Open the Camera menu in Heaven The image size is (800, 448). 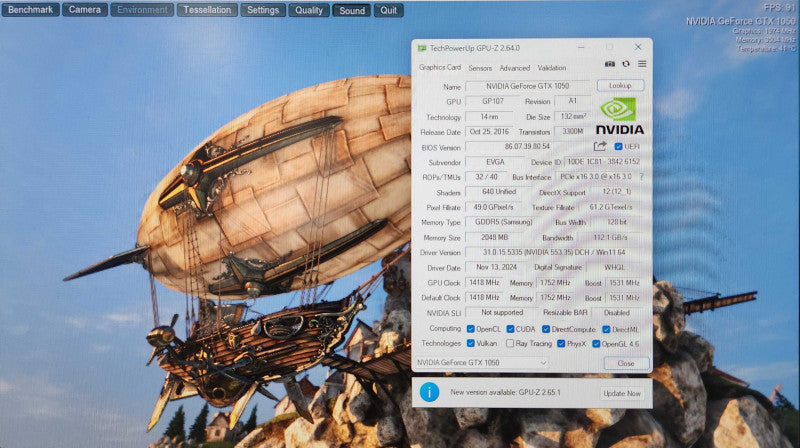(x=85, y=10)
